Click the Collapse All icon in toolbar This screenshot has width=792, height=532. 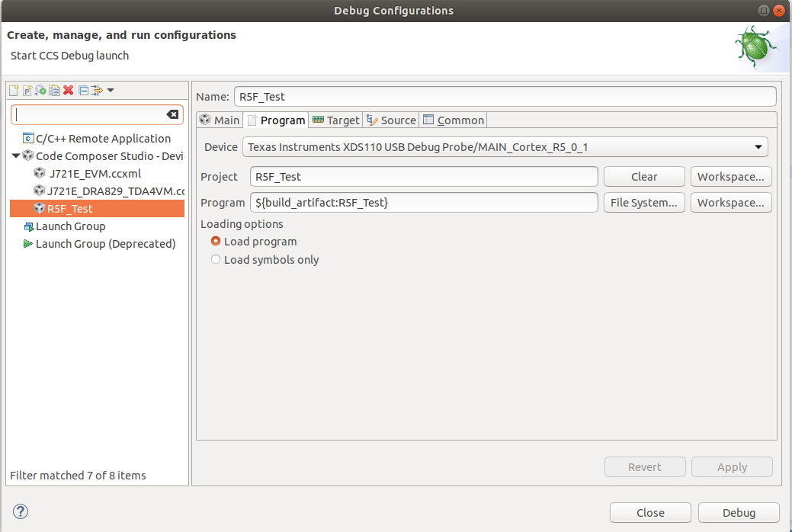(x=83, y=91)
